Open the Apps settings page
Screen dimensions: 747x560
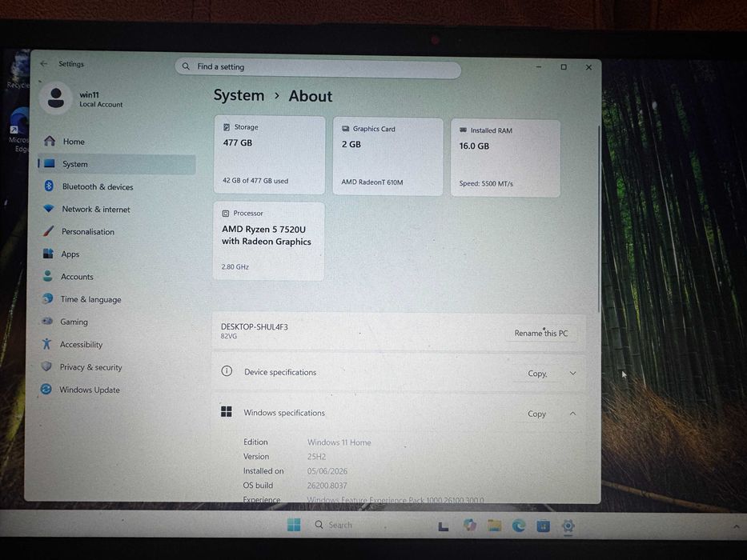pyautogui.click(x=117, y=254)
